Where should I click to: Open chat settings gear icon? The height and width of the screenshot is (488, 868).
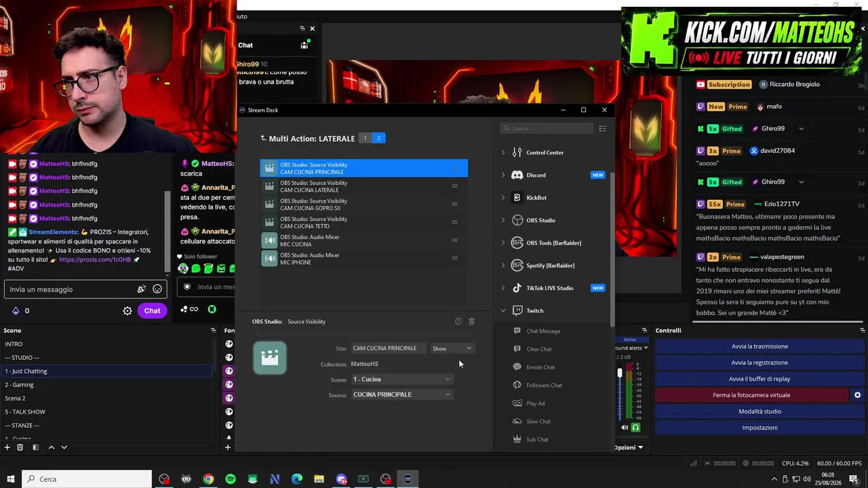127,310
